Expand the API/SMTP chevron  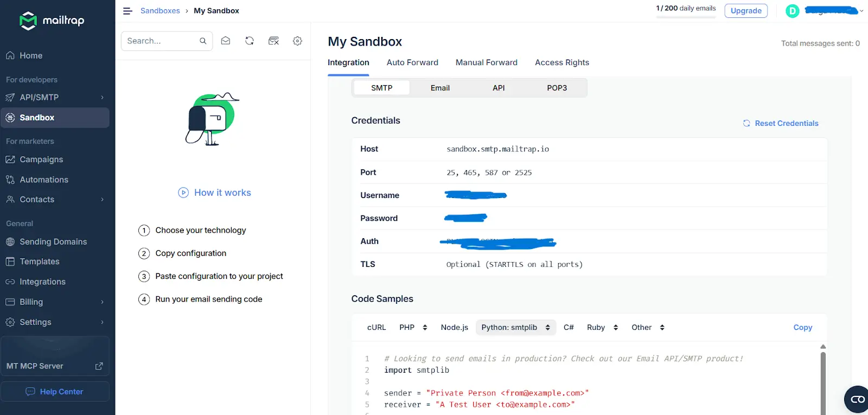[x=102, y=98]
